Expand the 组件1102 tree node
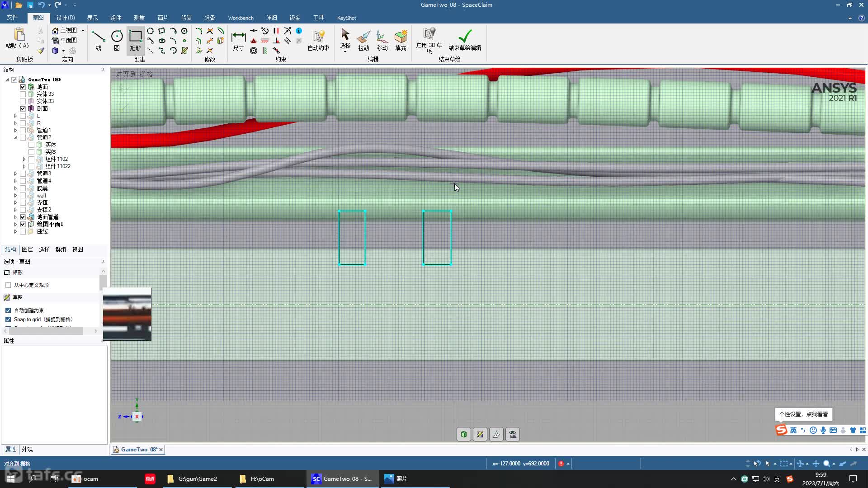Screen dimensions: 868x488 (24, 159)
